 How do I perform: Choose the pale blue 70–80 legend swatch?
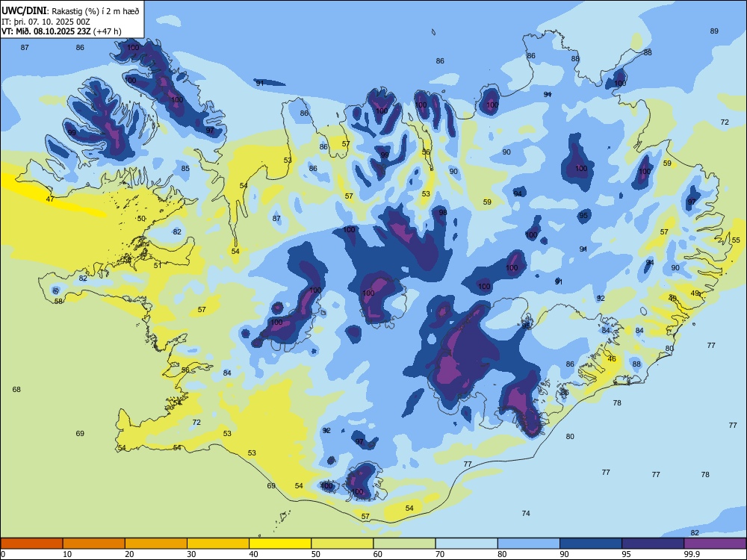click(466, 544)
